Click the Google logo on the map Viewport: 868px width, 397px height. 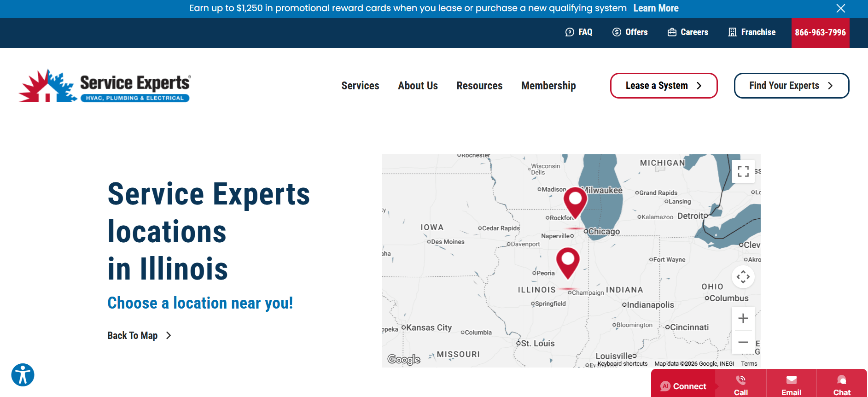(404, 359)
